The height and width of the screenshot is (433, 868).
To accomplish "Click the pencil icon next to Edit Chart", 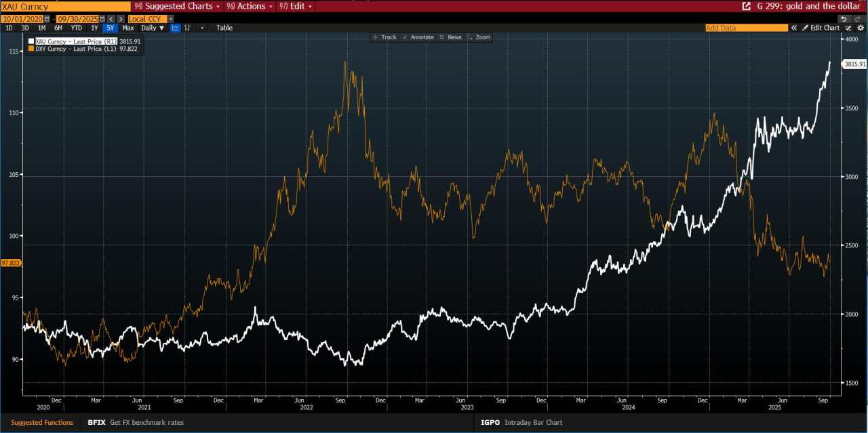I will [806, 28].
